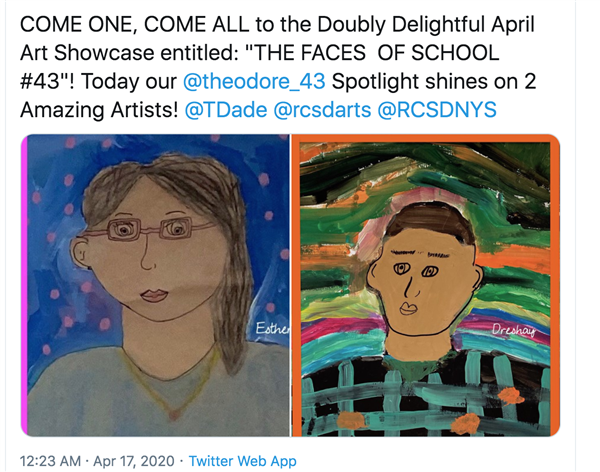This screenshot has width=600, height=472.
Task: Click THE FACES OF SCHOOL title text
Action: [377, 53]
